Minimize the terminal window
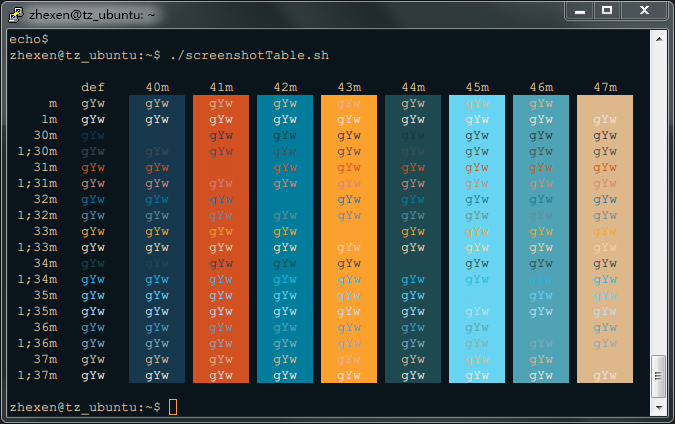 click(x=579, y=10)
